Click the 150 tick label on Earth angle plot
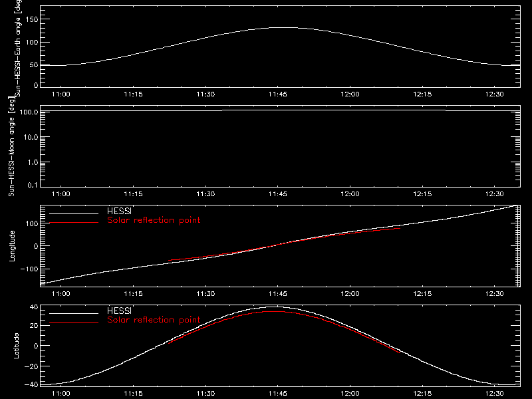The image size is (532, 399). [x=31, y=19]
